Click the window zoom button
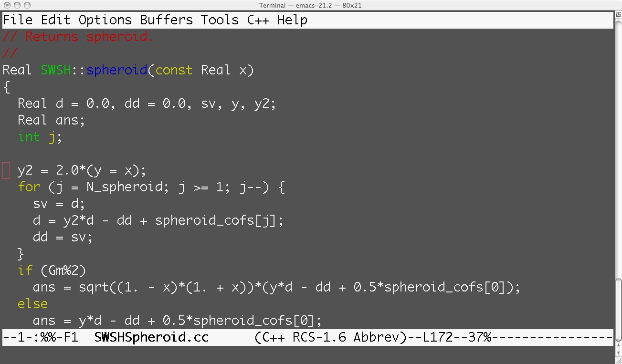This screenshot has height=364, width=622. pos(27,5)
